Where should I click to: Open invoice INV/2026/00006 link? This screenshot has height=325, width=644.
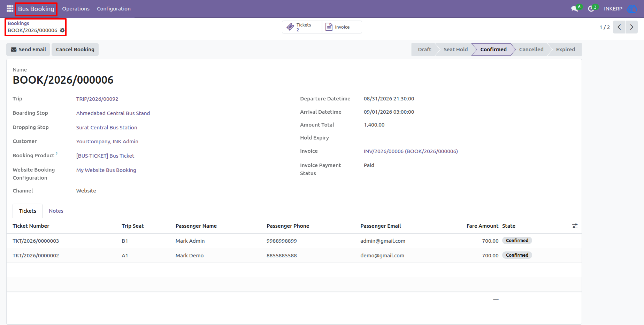point(411,151)
